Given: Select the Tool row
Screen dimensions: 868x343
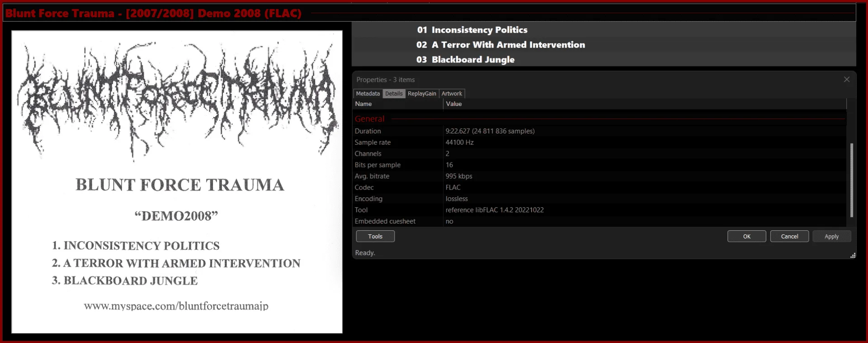Looking at the screenshot, I should point(599,210).
